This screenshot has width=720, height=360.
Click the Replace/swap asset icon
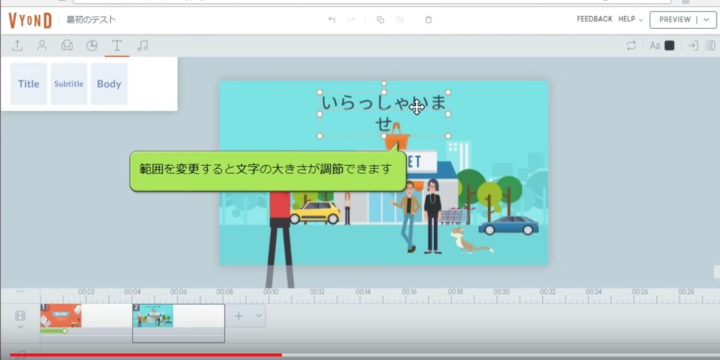[x=631, y=45]
